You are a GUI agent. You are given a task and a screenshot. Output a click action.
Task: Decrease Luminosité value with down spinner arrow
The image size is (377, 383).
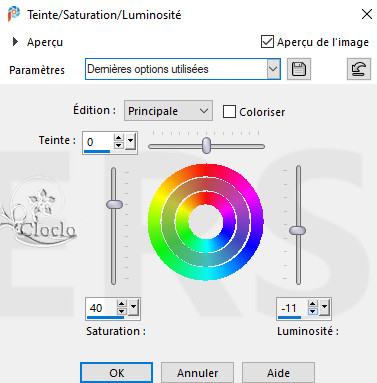point(312,311)
